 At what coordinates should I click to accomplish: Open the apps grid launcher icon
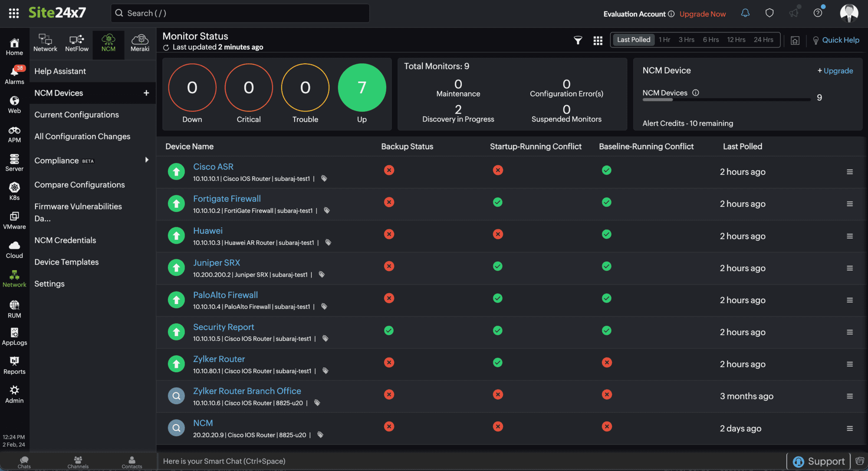[14, 13]
